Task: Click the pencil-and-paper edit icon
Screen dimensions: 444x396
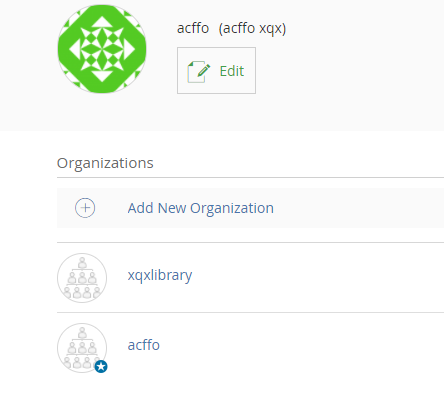Action: tap(199, 71)
